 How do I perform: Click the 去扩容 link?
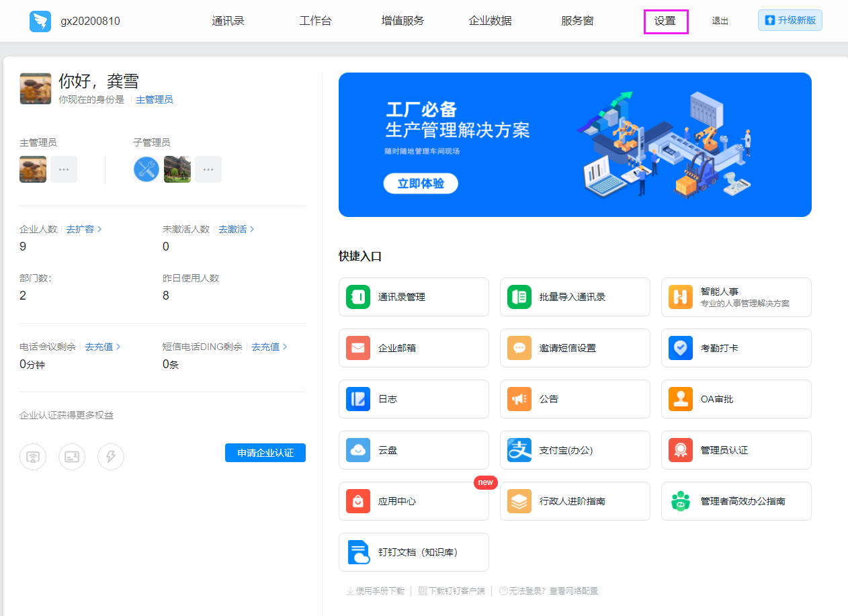[80, 229]
